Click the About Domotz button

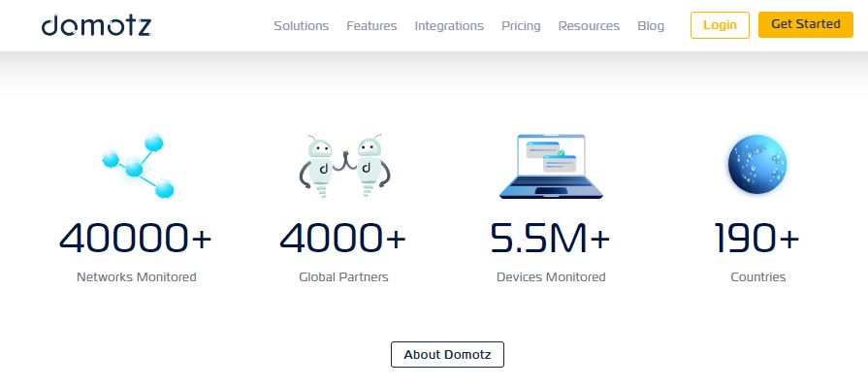point(447,354)
